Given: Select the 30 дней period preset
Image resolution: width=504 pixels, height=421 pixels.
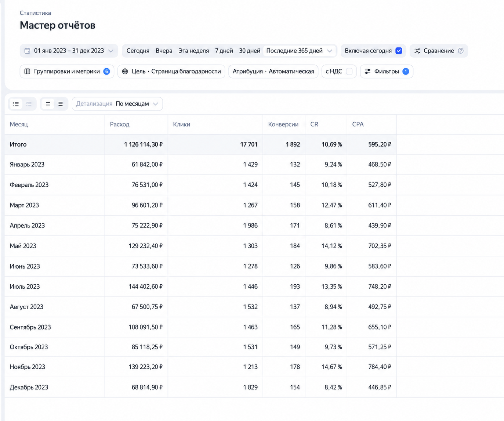Looking at the screenshot, I should tap(250, 51).
